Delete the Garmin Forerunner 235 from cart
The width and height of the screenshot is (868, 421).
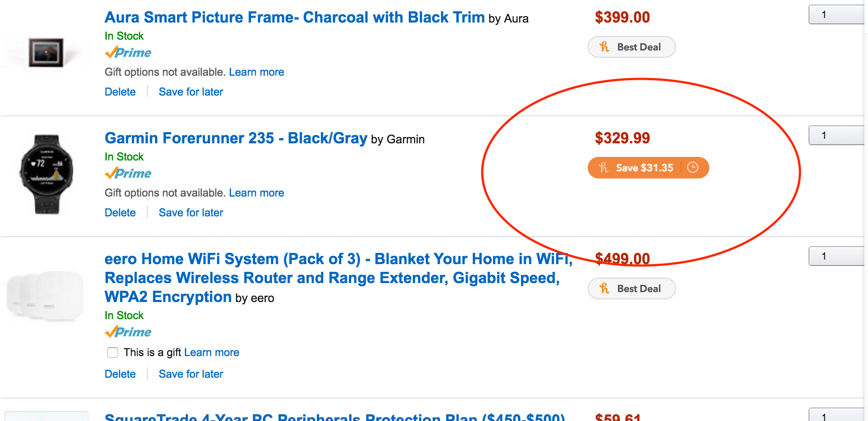pos(120,213)
